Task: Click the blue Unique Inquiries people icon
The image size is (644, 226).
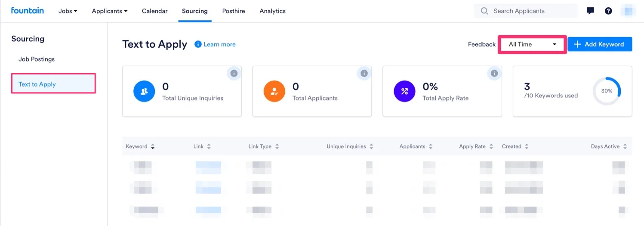Action: 144,91
